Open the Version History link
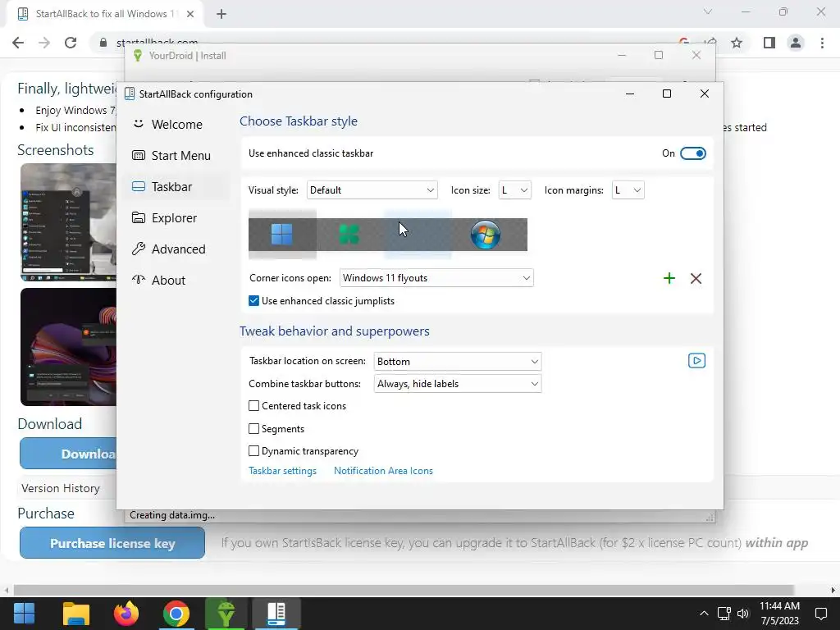The width and height of the screenshot is (840, 630). click(x=61, y=488)
